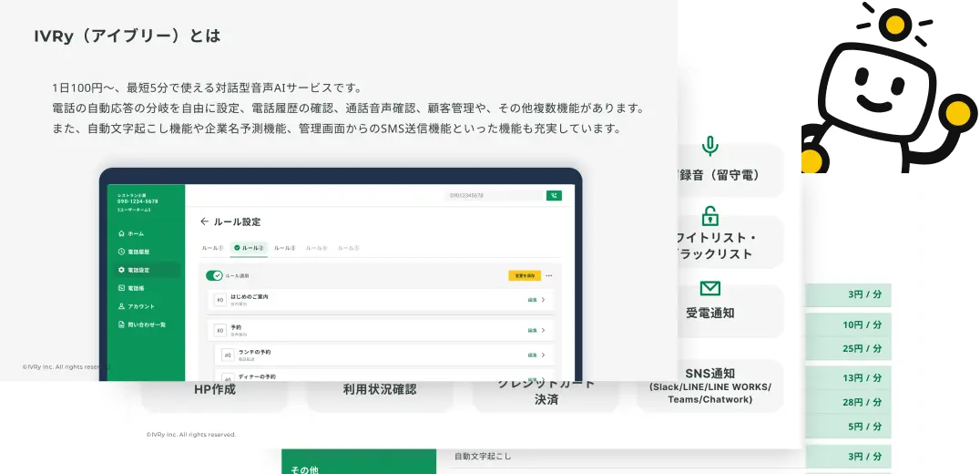Click the phone number field showing 09012345678

(495, 196)
